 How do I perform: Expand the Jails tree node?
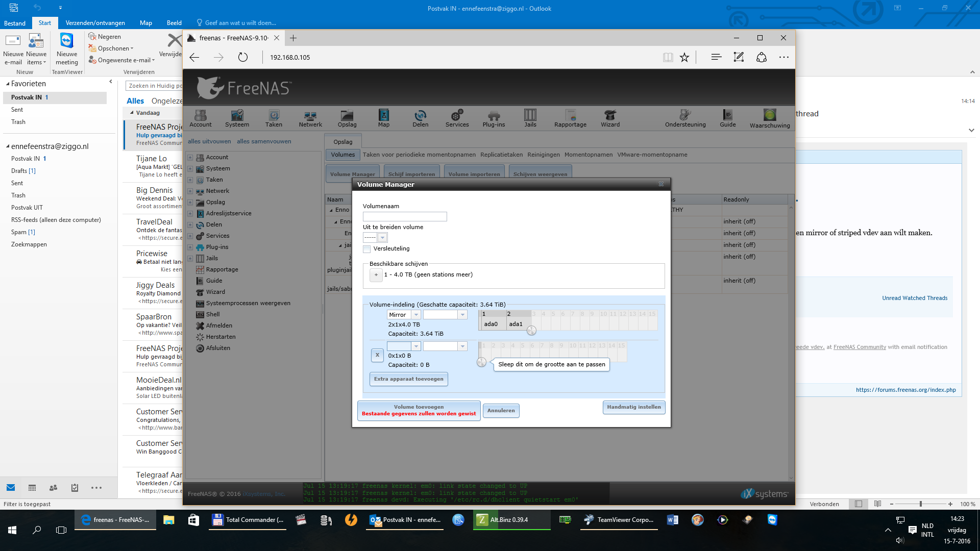point(190,259)
